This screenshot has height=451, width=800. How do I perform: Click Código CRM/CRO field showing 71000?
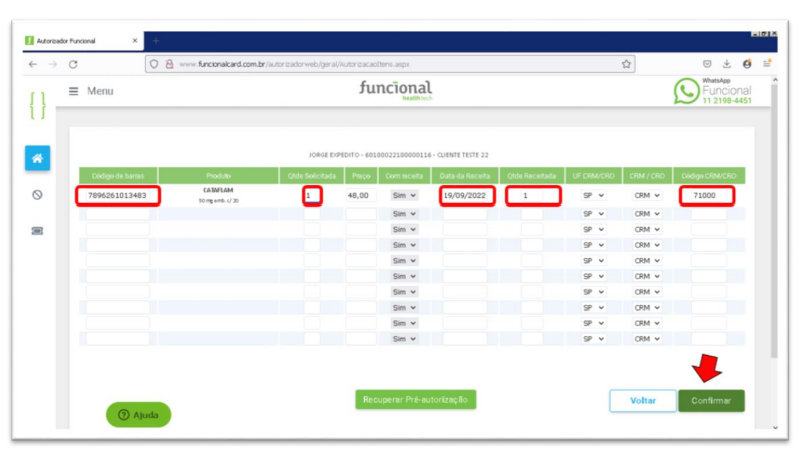[707, 195]
